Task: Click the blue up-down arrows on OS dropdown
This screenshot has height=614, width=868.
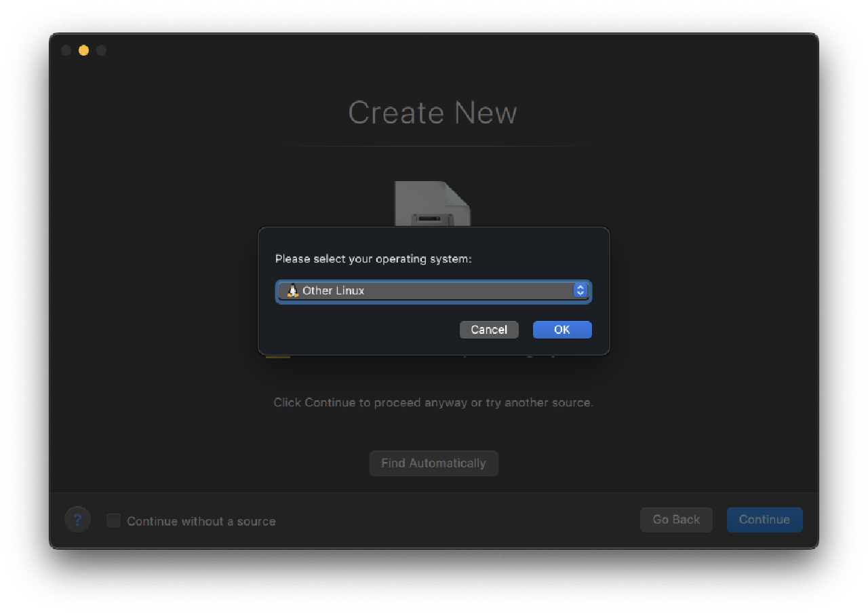Action: [x=580, y=290]
